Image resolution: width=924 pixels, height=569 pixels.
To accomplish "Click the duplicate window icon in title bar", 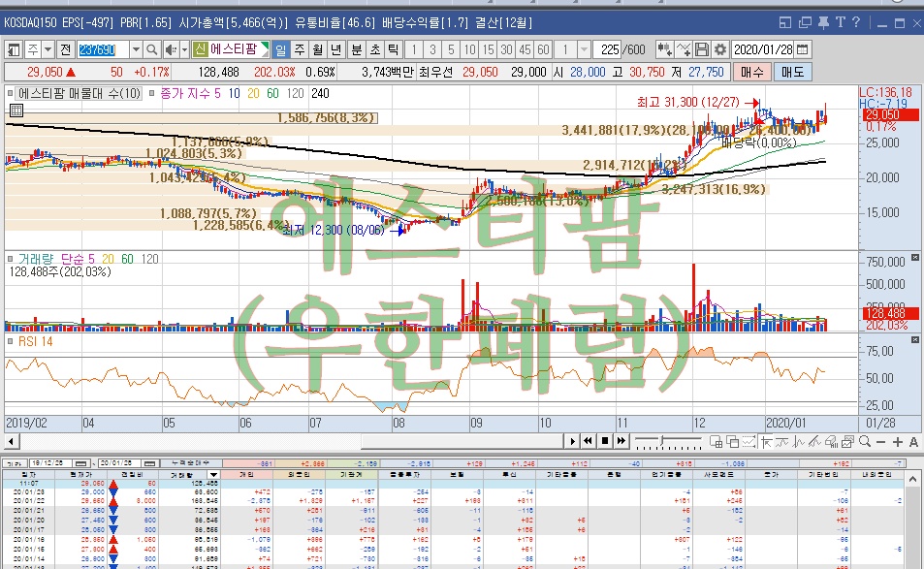I will tap(805, 22).
